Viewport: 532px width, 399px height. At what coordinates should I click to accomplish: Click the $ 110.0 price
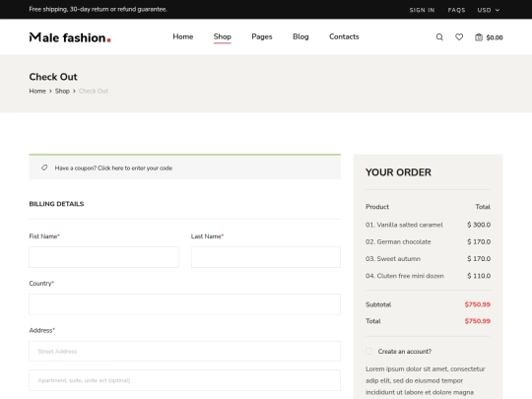coord(479,276)
